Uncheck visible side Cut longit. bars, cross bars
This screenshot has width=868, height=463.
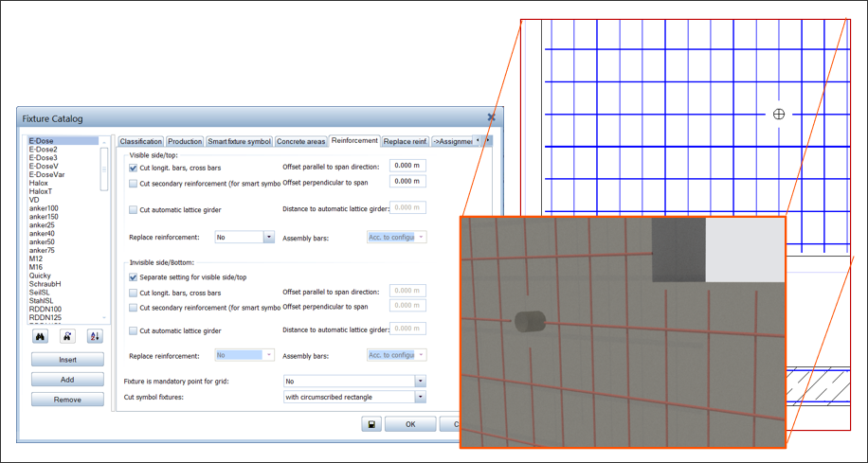click(x=134, y=168)
